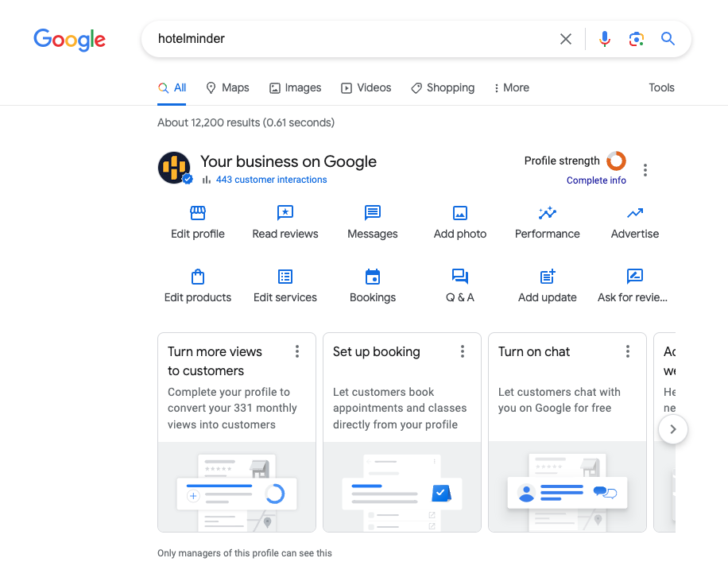Open menu on Turn on chat card
The height and width of the screenshot is (585, 728).
click(628, 351)
